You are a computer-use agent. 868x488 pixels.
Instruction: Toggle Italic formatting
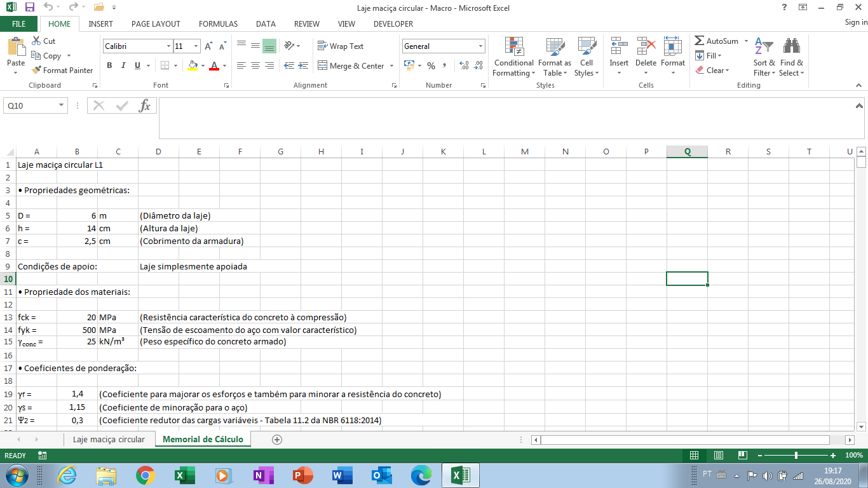123,65
